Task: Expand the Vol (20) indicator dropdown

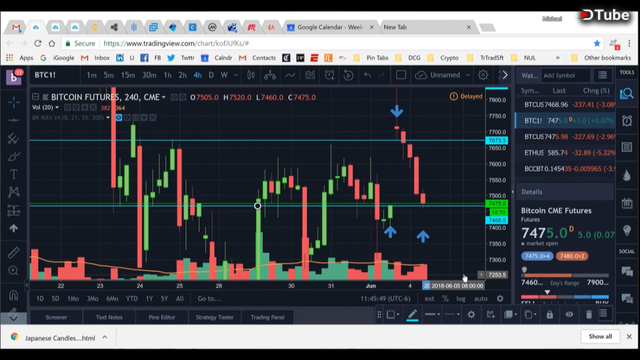Action: point(57,107)
